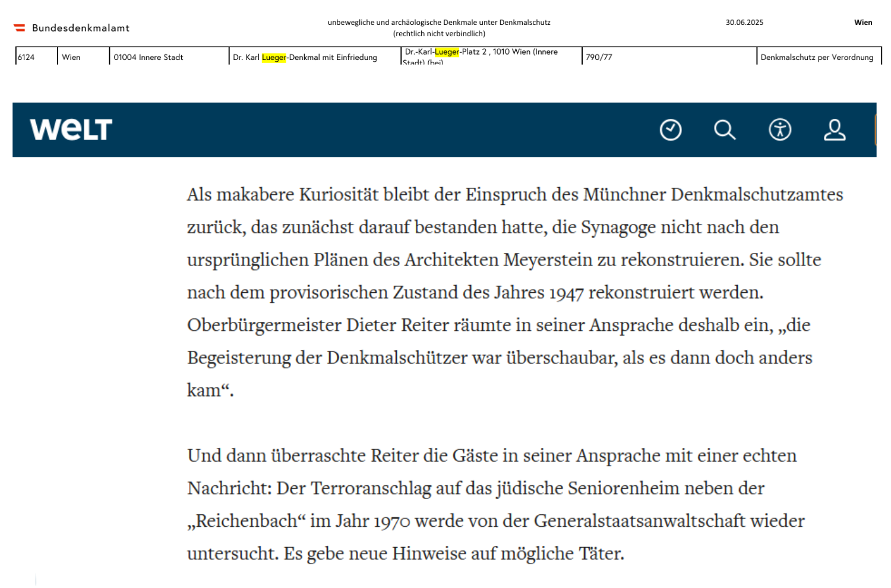The image size is (891, 588).
Task: Click the paragraph starting Und dann überraschte Reiter
Action: pyautogui.click(x=496, y=504)
